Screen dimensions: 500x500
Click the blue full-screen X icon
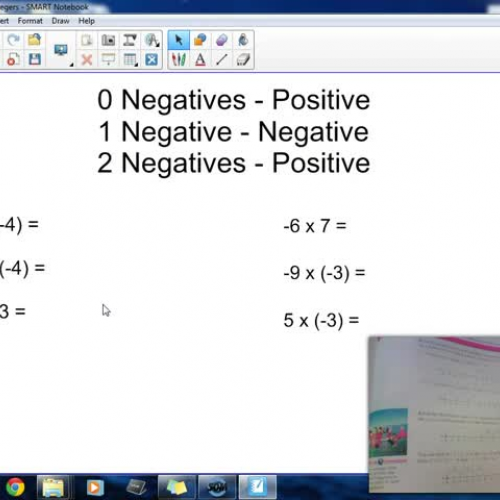pos(151,60)
